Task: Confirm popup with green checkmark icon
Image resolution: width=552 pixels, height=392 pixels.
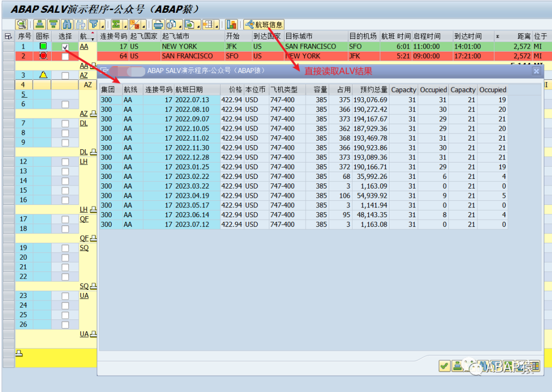Action: tap(444, 366)
